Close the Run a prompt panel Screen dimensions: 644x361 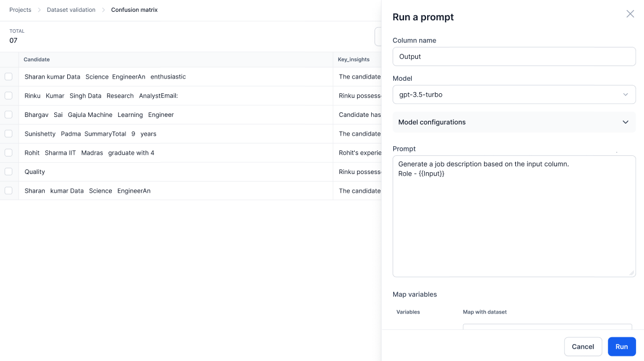tap(630, 14)
